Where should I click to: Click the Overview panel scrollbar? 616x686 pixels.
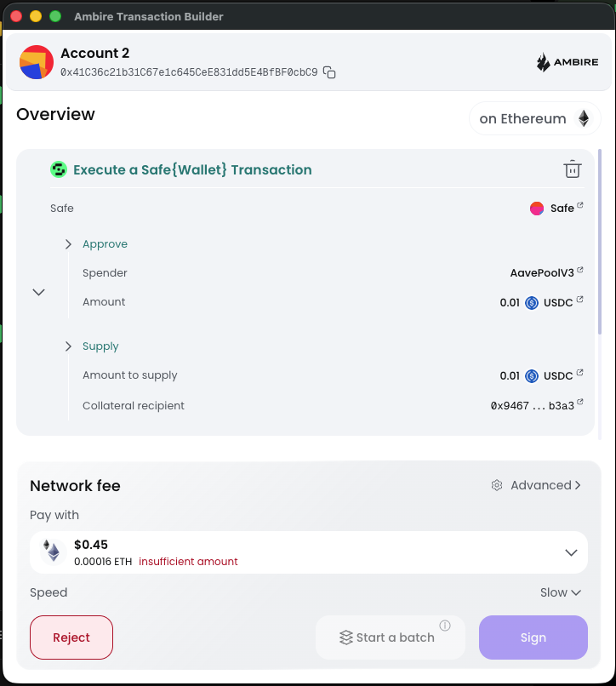pos(600,242)
